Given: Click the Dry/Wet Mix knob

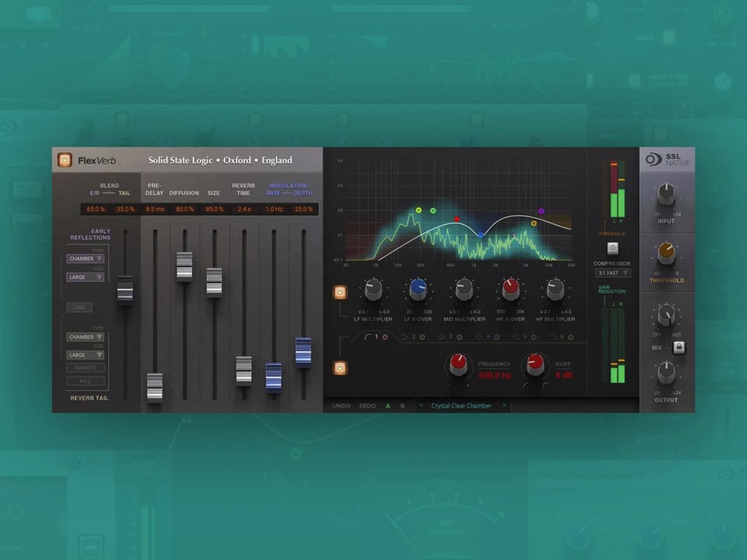Looking at the screenshot, I should (667, 316).
